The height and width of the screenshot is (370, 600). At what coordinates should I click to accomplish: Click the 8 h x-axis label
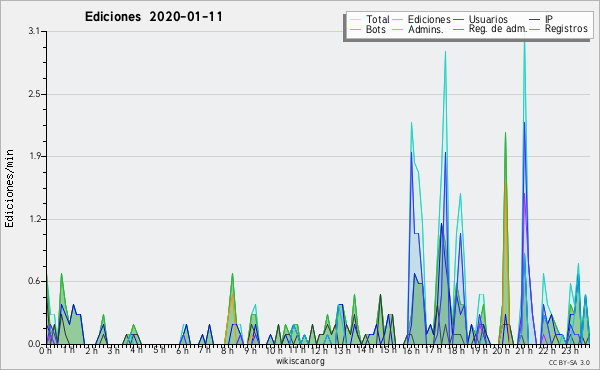coord(227,351)
